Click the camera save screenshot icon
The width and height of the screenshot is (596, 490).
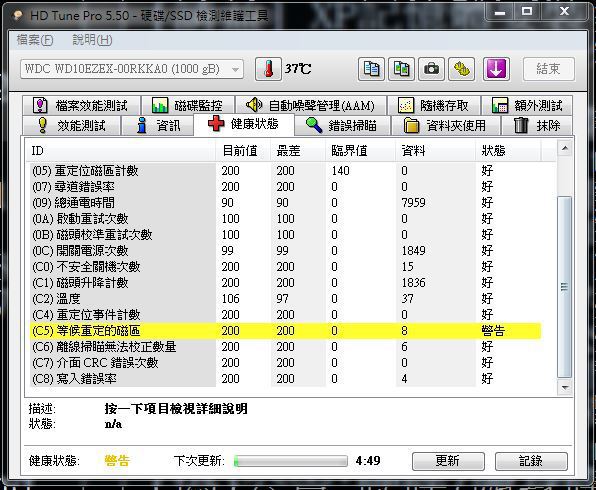pyautogui.click(x=431, y=69)
